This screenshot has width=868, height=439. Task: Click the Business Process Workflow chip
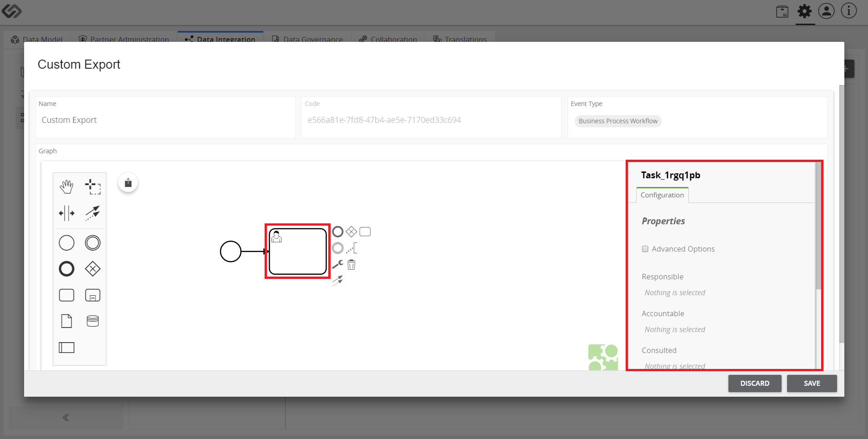[618, 121]
